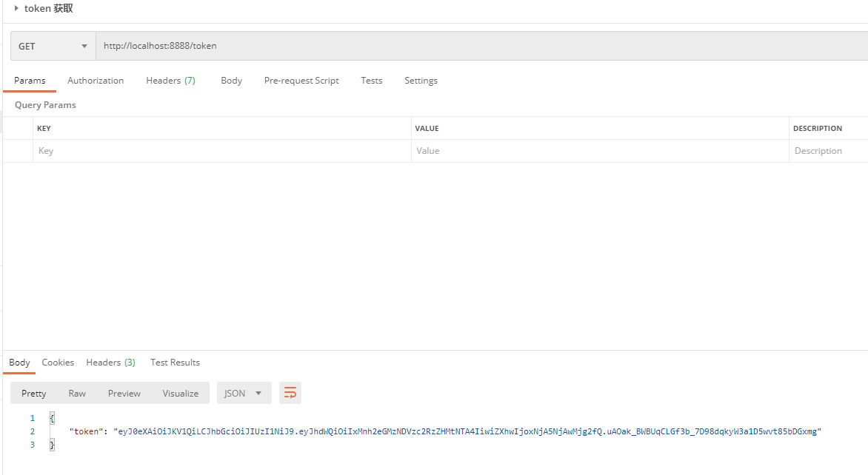Click the Value input cell in Query Params
Viewport: 868px width, 475px height.
(x=600, y=151)
